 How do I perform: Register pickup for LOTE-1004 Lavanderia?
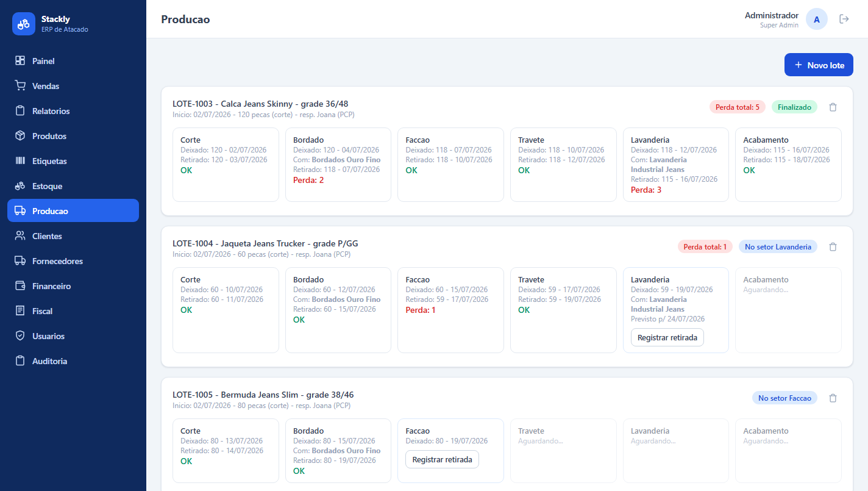coord(667,337)
